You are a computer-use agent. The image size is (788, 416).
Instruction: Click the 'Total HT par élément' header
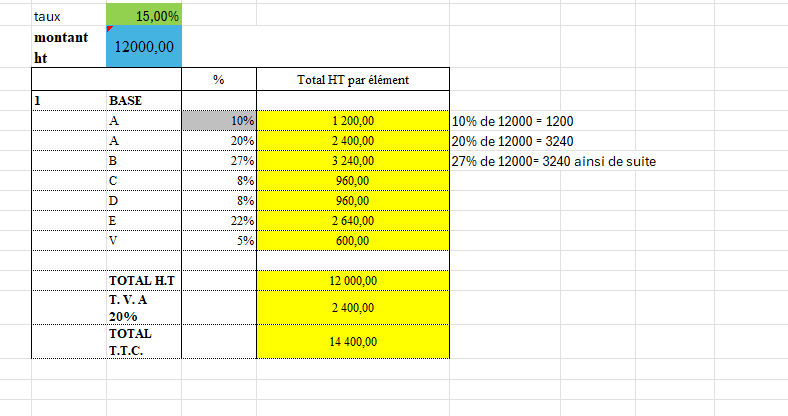tap(352, 80)
